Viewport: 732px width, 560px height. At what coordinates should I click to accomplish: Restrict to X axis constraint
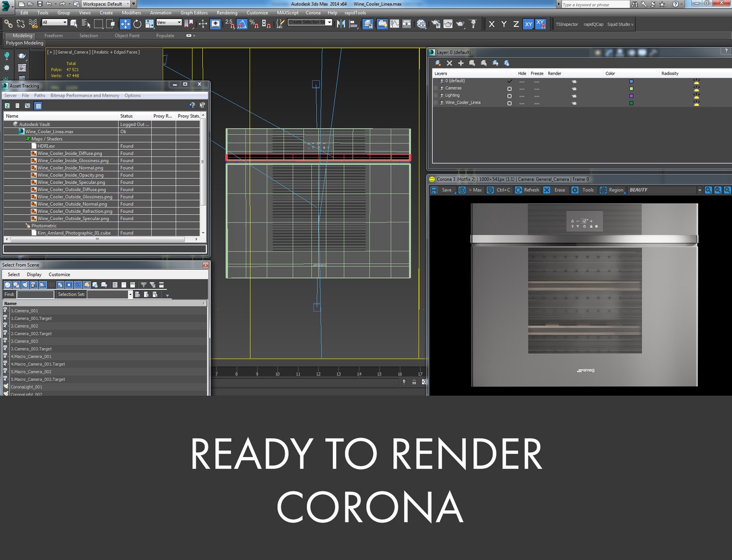[491, 24]
